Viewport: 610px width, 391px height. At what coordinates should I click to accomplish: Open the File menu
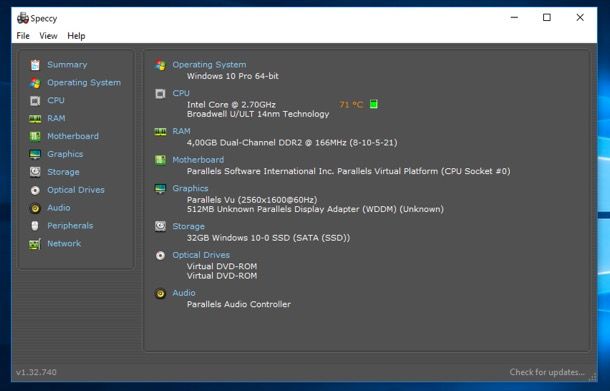click(23, 36)
